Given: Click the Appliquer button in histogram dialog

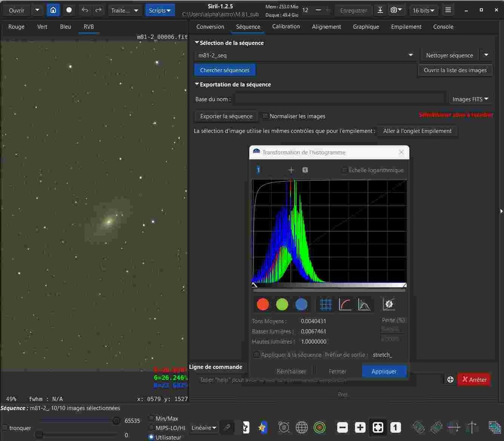Looking at the screenshot, I should click(x=384, y=371).
